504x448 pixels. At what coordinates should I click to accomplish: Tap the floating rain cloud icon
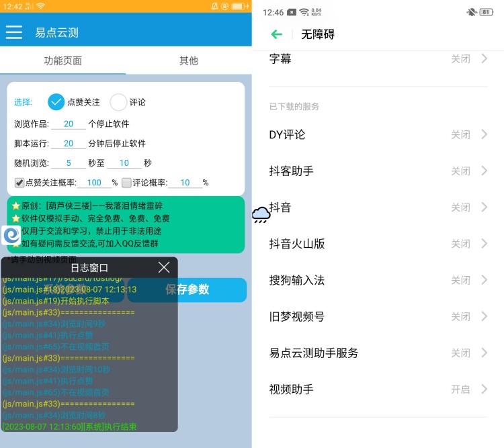pos(261,215)
